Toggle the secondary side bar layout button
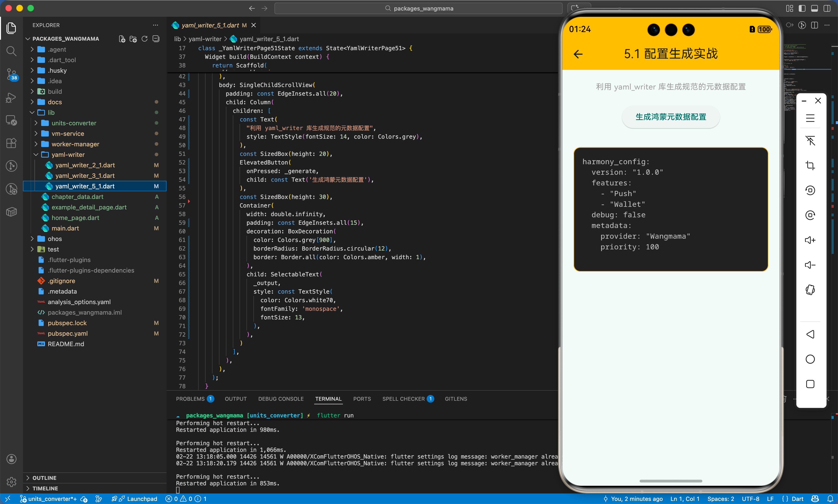The height and width of the screenshot is (504, 838). tap(827, 9)
